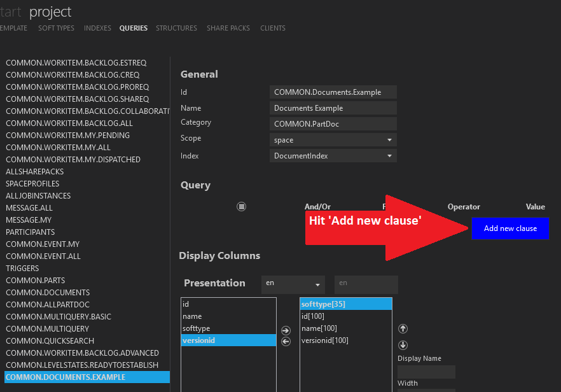Click the Display Name input field
Image resolution: width=561 pixels, height=392 pixels.
(x=426, y=372)
